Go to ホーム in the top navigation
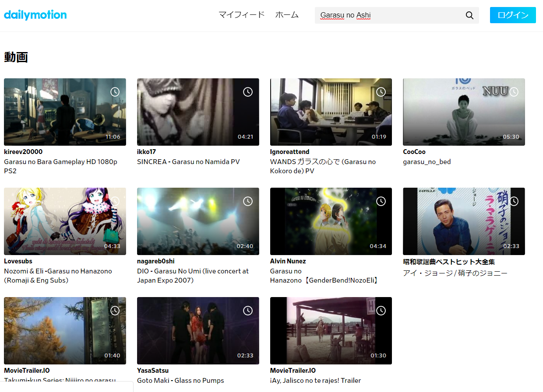Image resolution: width=543 pixels, height=392 pixels. [x=287, y=15]
